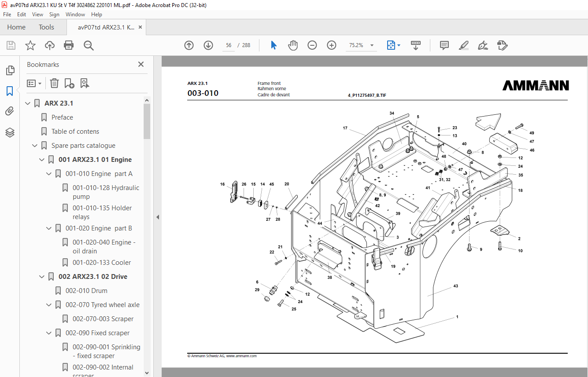The height and width of the screenshot is (377, 588).
Task: Activate the Hand pan tool
Action: [293, 45]
